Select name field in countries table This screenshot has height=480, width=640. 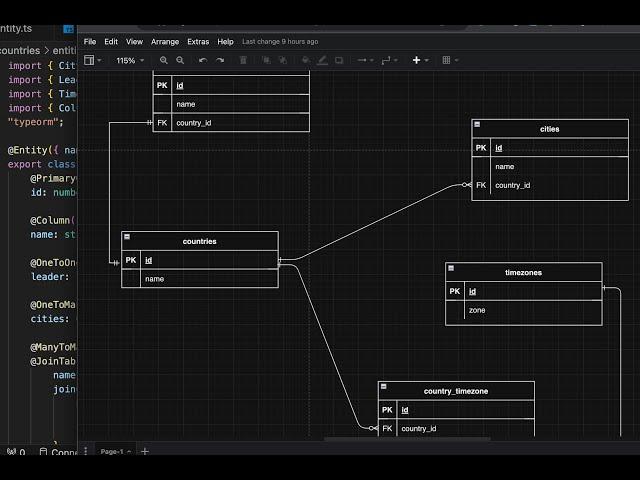(x=200, y=279)
